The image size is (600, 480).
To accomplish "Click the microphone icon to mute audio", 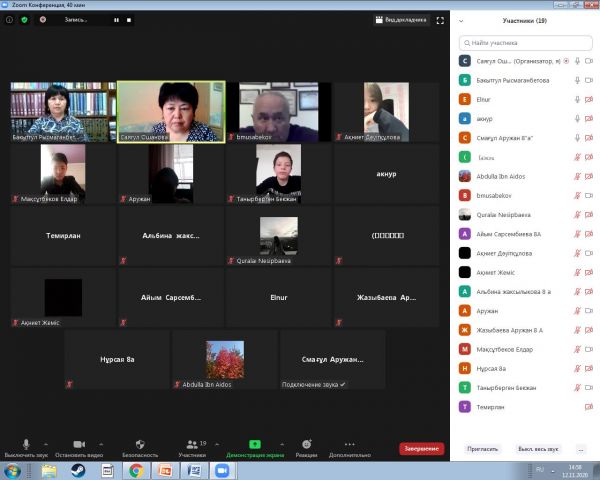I will click(x=26, y=443).
